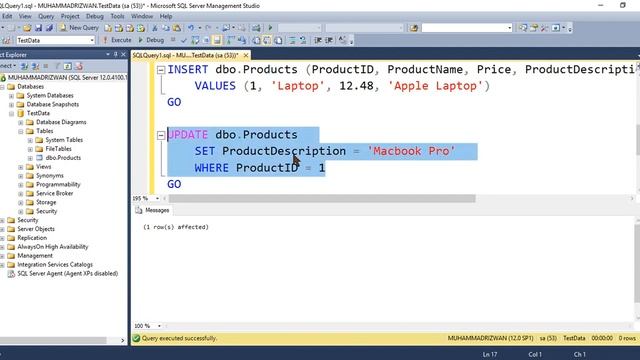Open the Window menu
Image resolution: width=640 pixels, height=360 pixels.
(142, 16)
